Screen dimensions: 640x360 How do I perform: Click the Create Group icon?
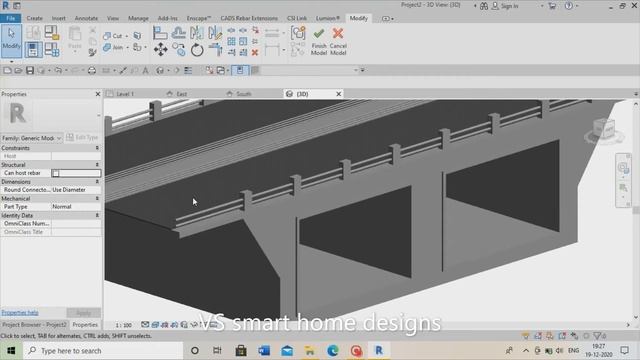[298, 33]
